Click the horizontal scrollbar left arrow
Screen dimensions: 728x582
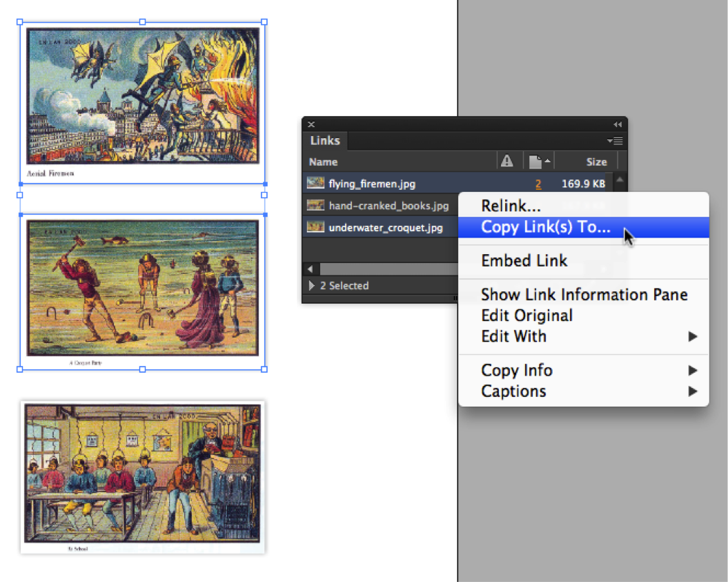[x=310, y=269]
